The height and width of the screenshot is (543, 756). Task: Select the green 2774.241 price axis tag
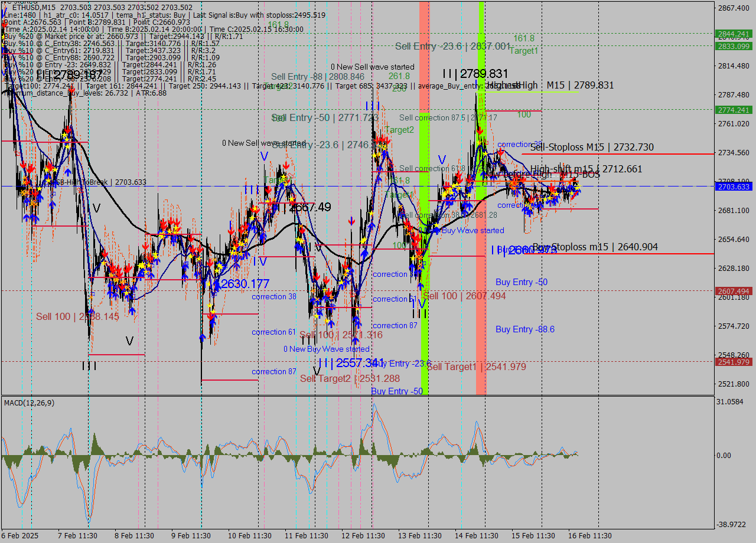[x=733, y=110]
